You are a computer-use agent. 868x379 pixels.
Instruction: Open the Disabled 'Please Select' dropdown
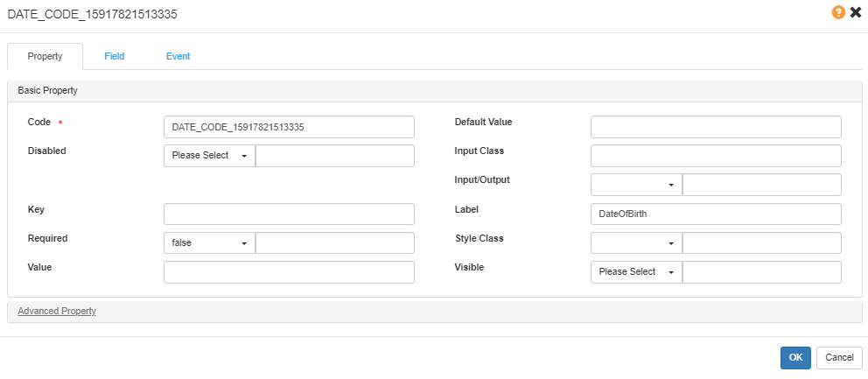209,156
